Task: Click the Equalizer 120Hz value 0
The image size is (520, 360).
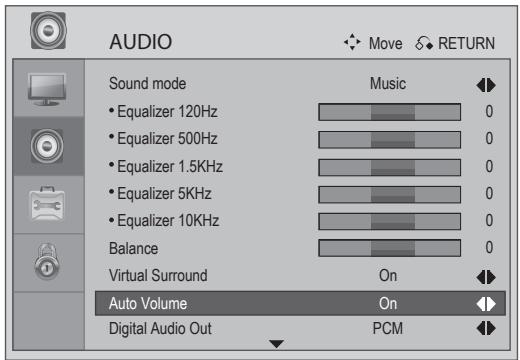Action: tap(489, 111)
